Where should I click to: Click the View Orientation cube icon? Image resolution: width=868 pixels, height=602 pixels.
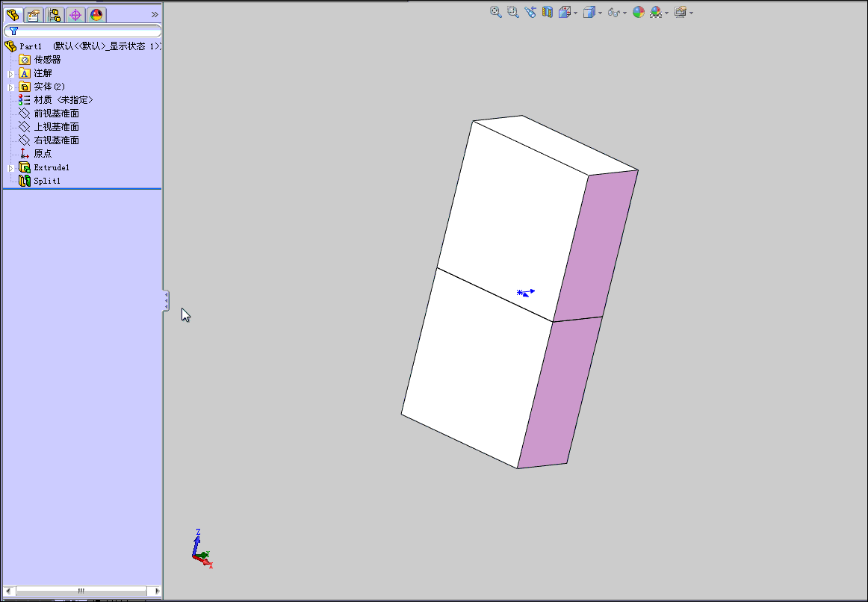(x=565, y=12)
